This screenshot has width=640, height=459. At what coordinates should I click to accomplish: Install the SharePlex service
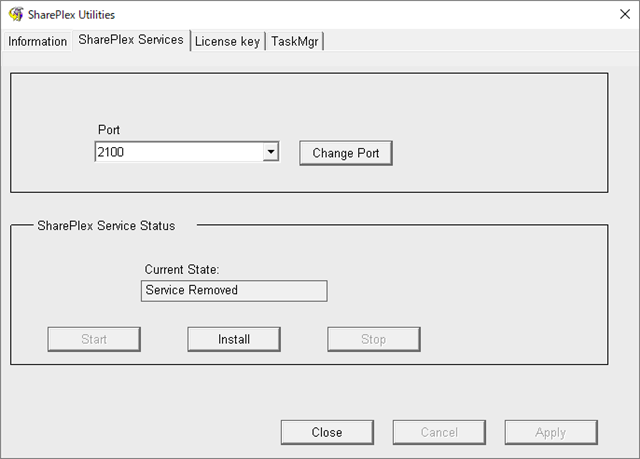click(x=234, y=339)
